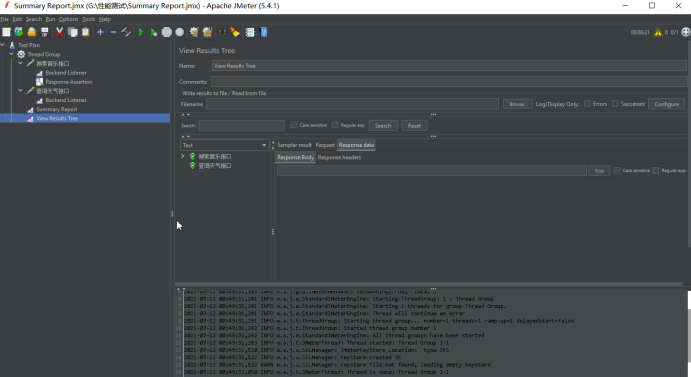Viewport: 691px width, 377px height.
Task: Start the test with green play icon
Action: click(x=141, y=32)
